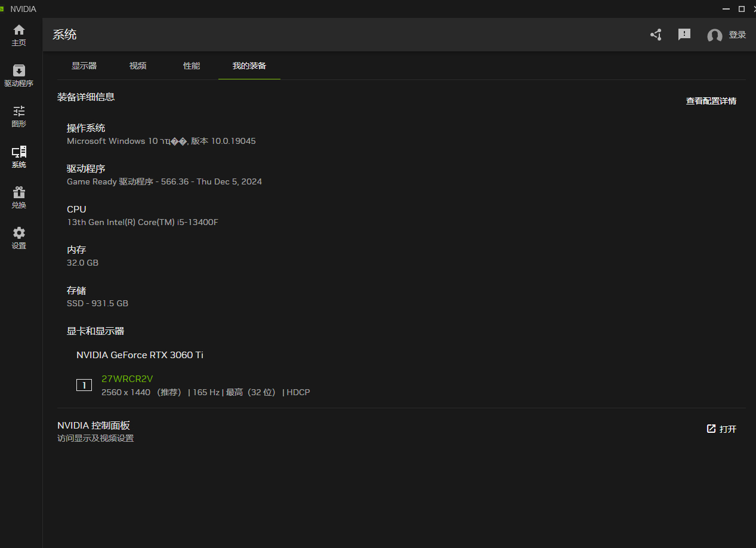Open the 性能 tab

[192, 66]
